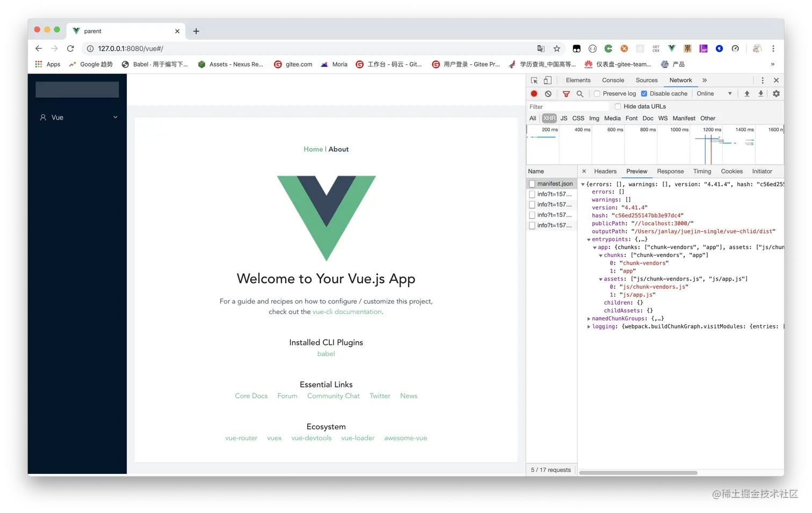Expand namedChunkGroups node
This screenshot has height=513, width=812.
589,319
